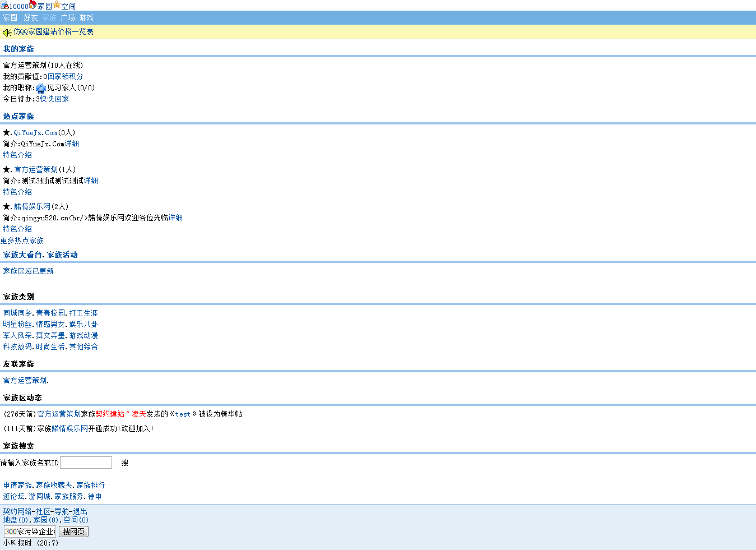Open the 家族服务 link
This screenshot has width=756, height=550.
[x=69, y=497]
